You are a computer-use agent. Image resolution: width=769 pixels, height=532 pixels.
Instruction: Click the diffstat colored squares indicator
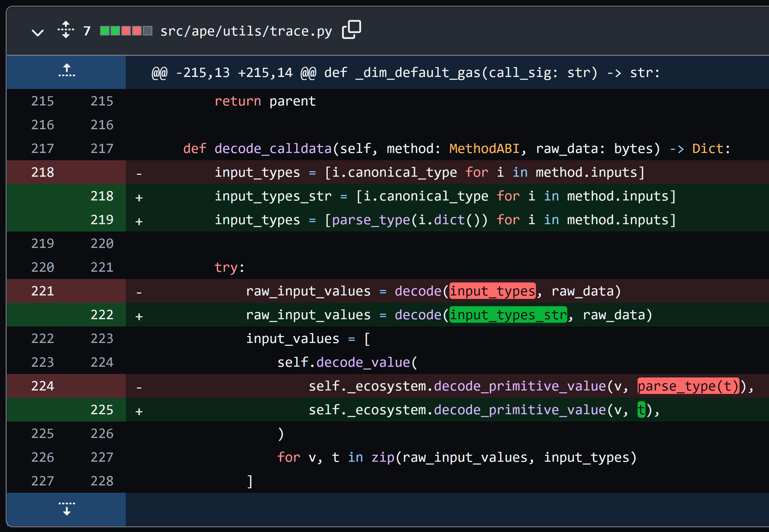click(126, 31)
